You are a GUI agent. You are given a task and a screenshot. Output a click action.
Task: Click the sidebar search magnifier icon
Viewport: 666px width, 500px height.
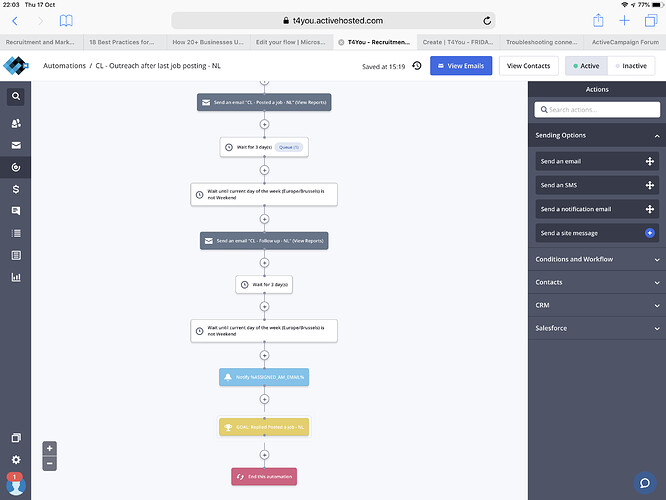(x=16, y=97)
